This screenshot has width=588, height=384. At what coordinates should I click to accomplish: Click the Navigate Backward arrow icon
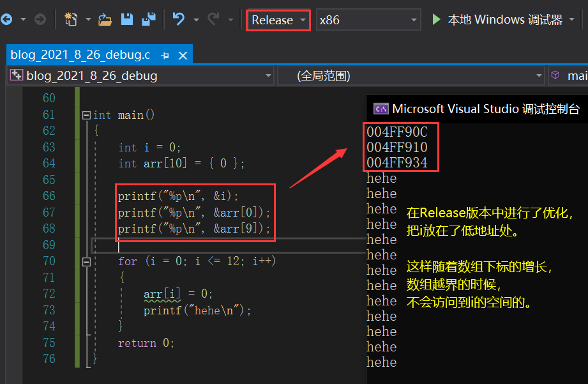point(6,19)
